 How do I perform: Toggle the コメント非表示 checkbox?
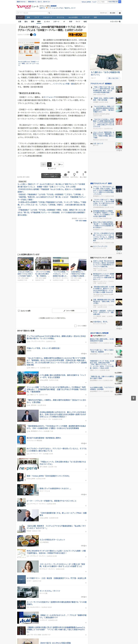[x=75, y=326]
